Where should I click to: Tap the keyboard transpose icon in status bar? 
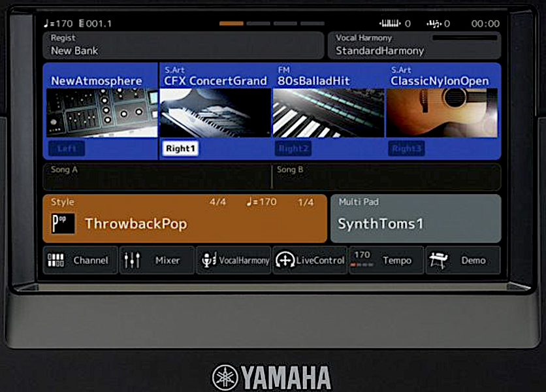[390, 24]
